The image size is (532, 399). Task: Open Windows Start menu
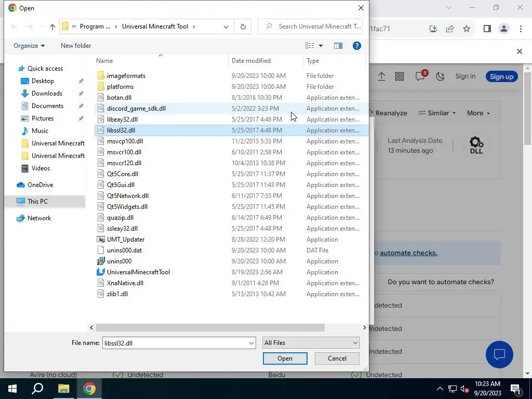click(12, 389)
